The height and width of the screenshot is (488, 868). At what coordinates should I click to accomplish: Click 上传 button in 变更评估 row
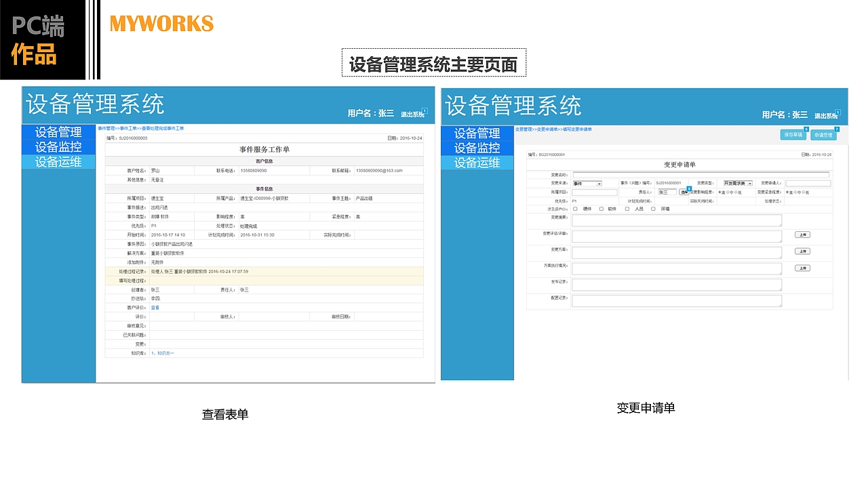tap(802, 235)
